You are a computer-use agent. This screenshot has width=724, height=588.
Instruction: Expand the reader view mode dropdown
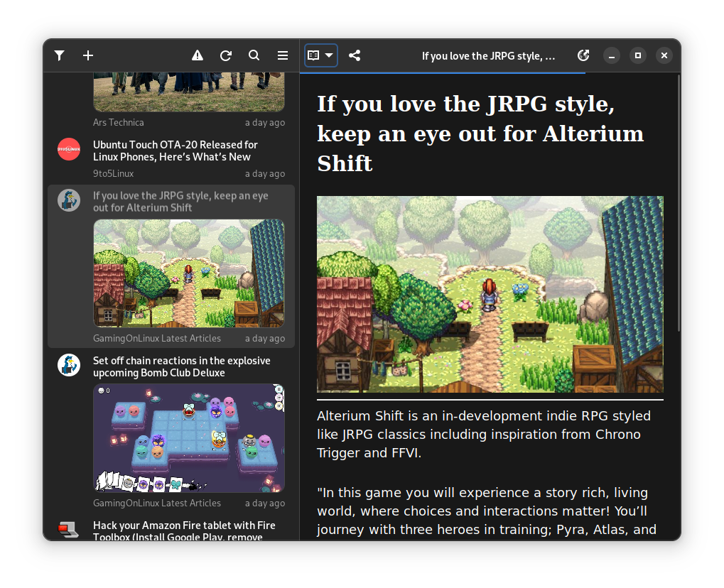(321, 55)
